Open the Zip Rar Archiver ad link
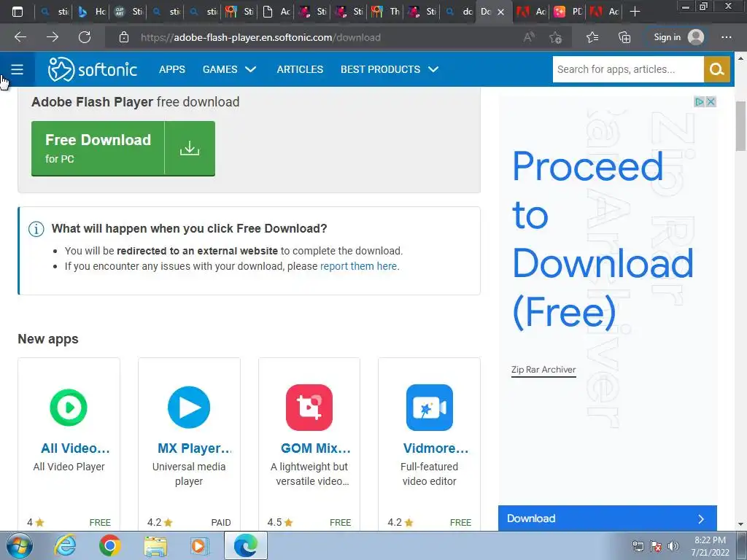Viewport: 747px width, 560px height. pyautogui.click(x=543, y=370)
